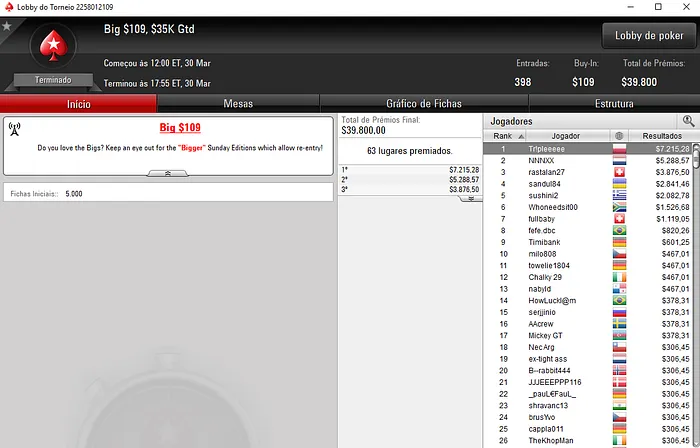Image resolution: width=700 pixels, height=448 pixels.
Task: Click the PokerStars icon in title bar
Action: coord(9,7)
